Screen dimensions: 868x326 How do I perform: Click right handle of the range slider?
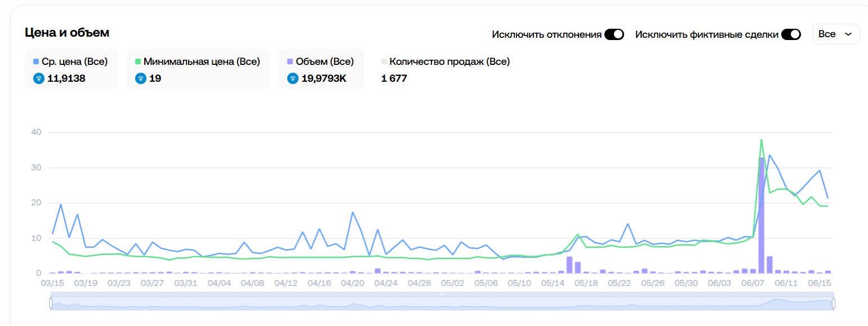834,303
